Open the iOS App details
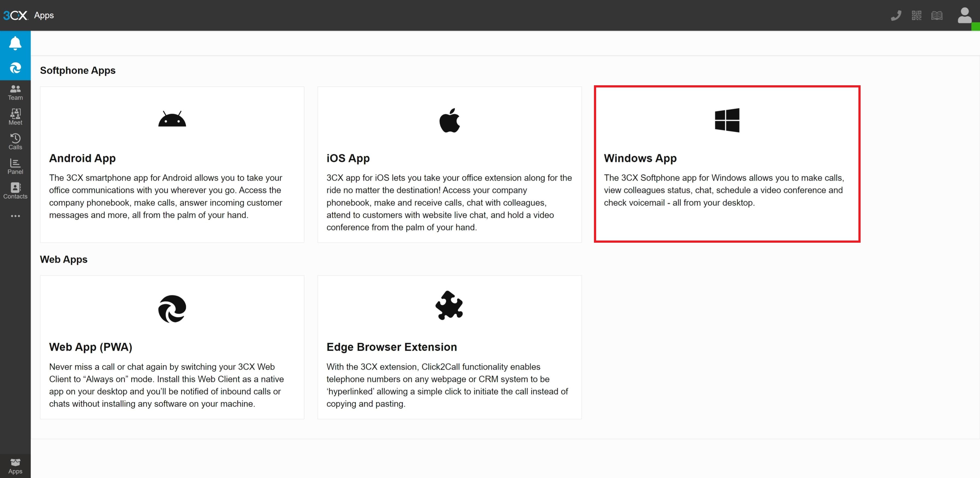The width and height of the screenshot is (980, 478). [x=450, y=164]
